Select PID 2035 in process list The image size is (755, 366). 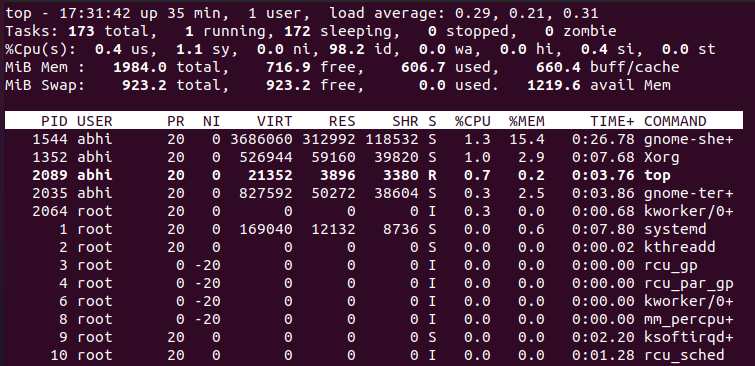coord(50,193)
